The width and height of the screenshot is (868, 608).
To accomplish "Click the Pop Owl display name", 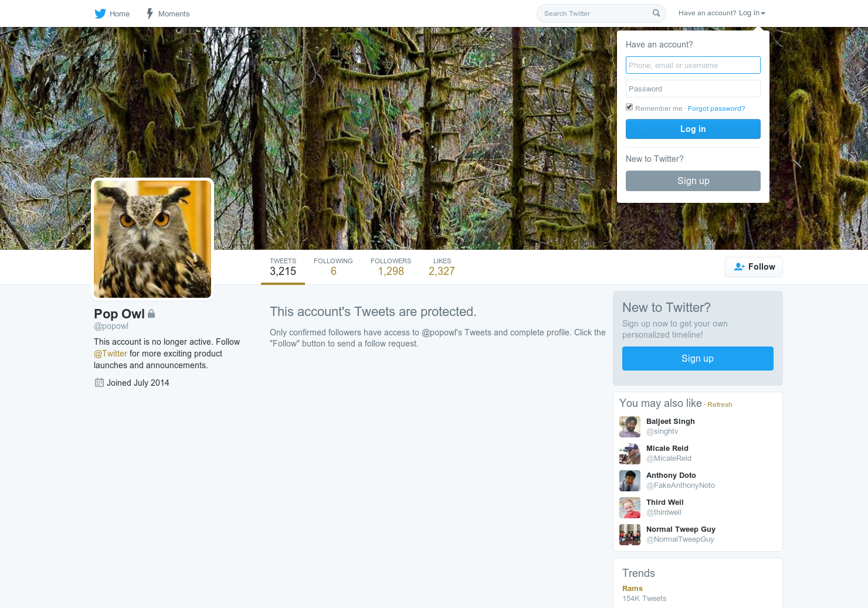I will tap(119, 314).
